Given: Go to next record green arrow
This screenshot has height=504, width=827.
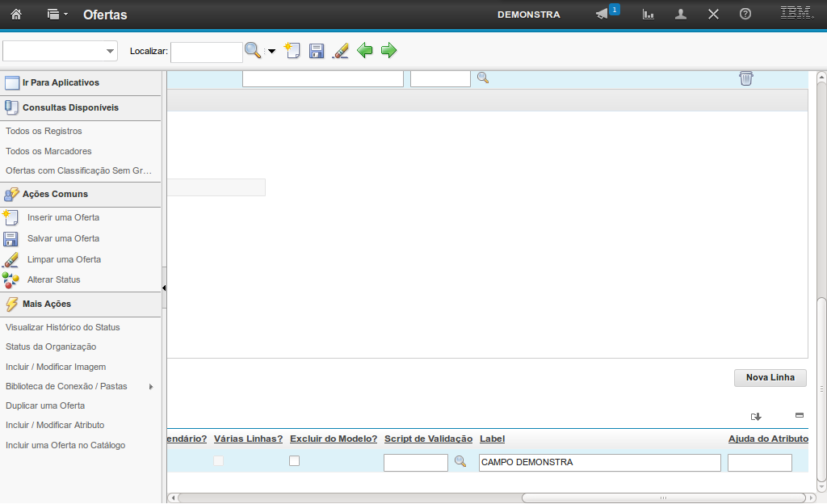Looking at the screenshot, I should [389, 51].
